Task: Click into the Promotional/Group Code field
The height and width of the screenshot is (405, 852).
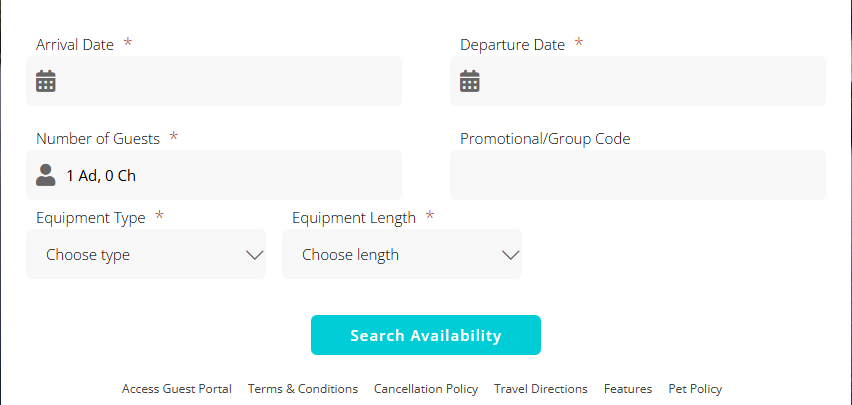Action: coord(638,175)
